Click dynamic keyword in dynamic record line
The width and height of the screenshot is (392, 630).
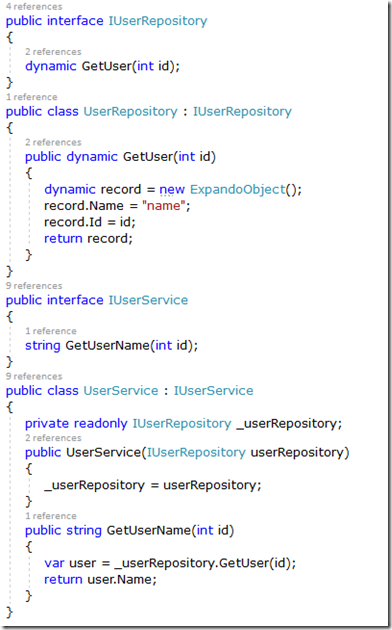pos(70,189)
